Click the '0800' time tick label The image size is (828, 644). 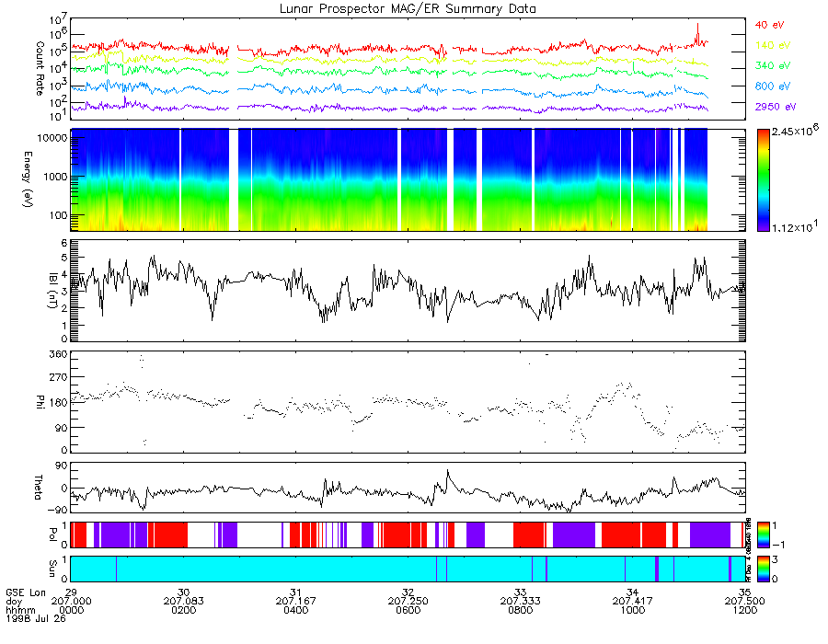(x=520, y=610)
